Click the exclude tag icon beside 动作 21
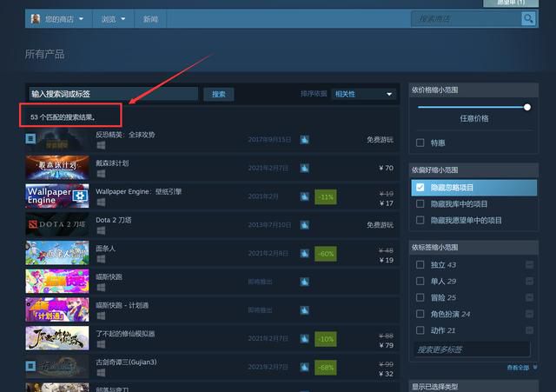 coord(529,330)
